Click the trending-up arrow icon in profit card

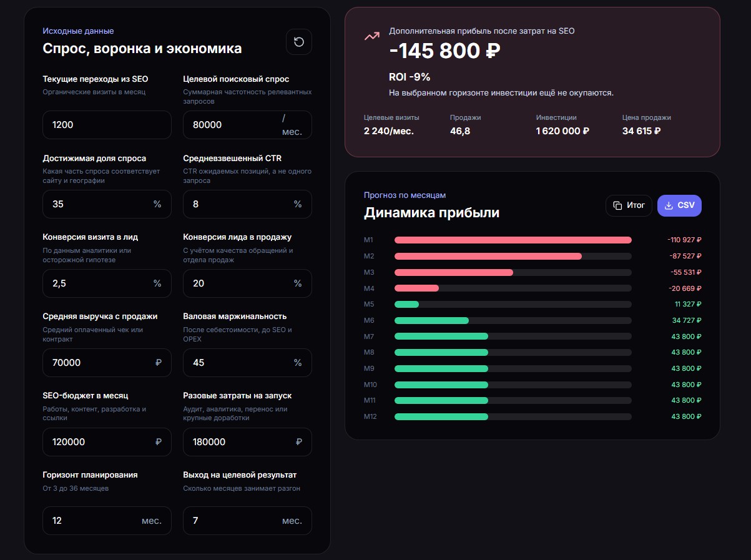(x=372, y=36)
